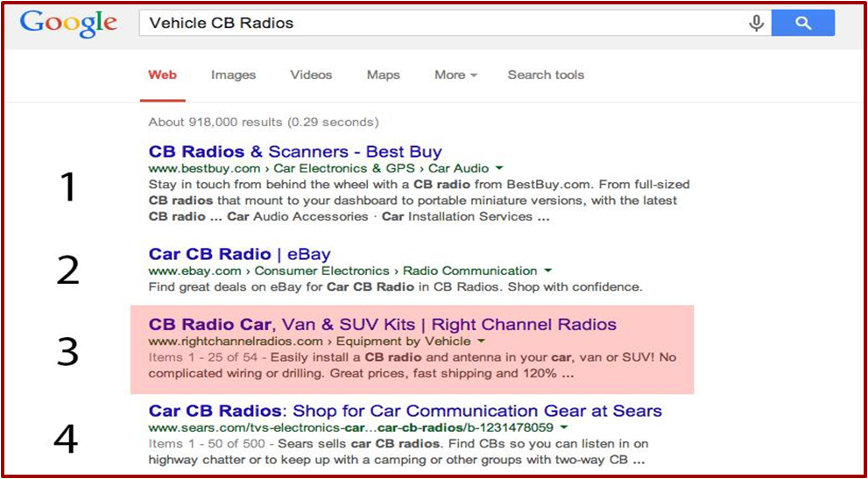The width and height of the screenshot is (868, 479).
Task: Expand arrow next to sears.com URL
Action: (563, 428)
